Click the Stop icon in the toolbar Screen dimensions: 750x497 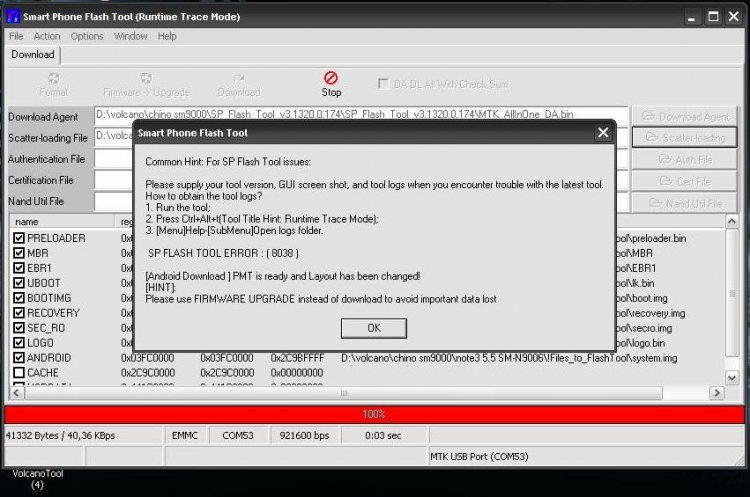[331, 84]
